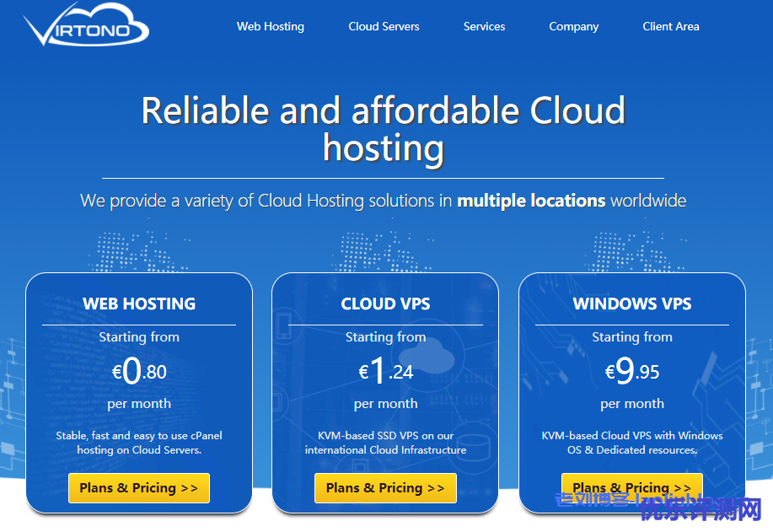Open the Web Hosting navigation menu
Viewport: 773px width, 532px height.
click(270, 26)
